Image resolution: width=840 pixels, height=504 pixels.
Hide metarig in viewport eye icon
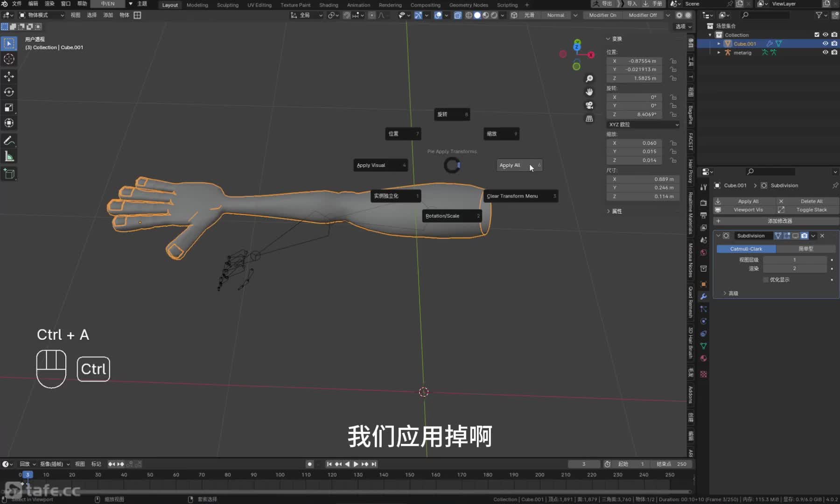click(825, 52)
